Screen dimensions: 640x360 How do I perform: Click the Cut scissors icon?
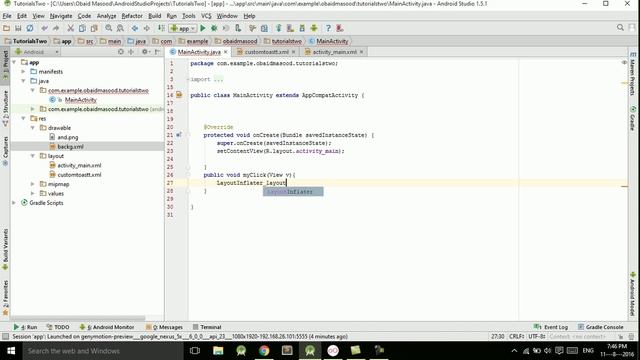(x=71, y=28)
